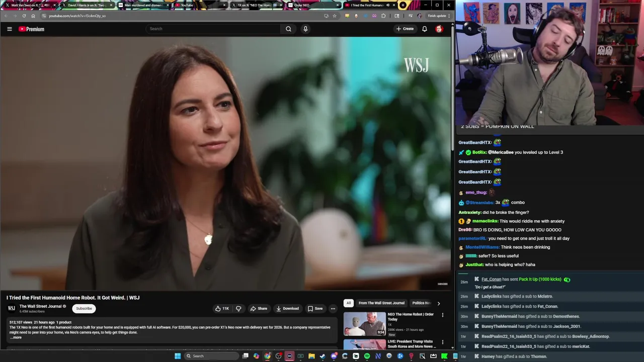
Task: Show next filter chips with arrow
Action: pyautogui.click(x=438, y=303)
